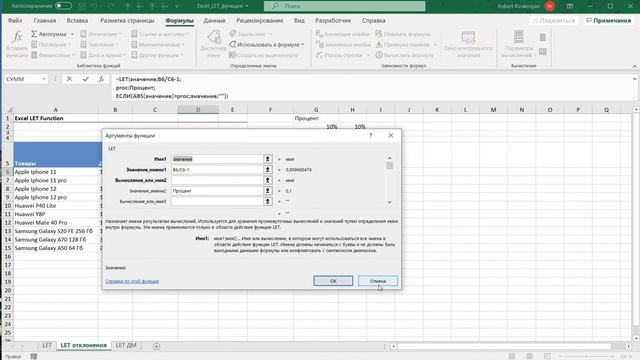Open Другие функции dropdown
Image resolution: width=640 pixels, height=360 pixels.
click(182, 55)
